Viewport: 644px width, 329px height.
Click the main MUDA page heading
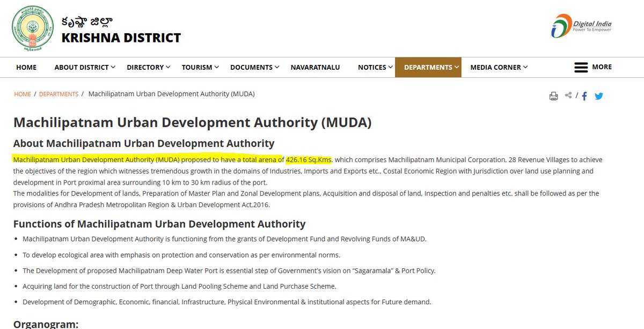click(x=192, y=122)
